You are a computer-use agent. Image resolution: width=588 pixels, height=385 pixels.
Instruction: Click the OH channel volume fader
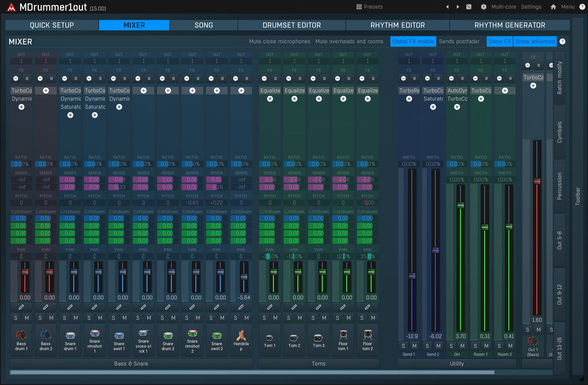coord(461,205)
